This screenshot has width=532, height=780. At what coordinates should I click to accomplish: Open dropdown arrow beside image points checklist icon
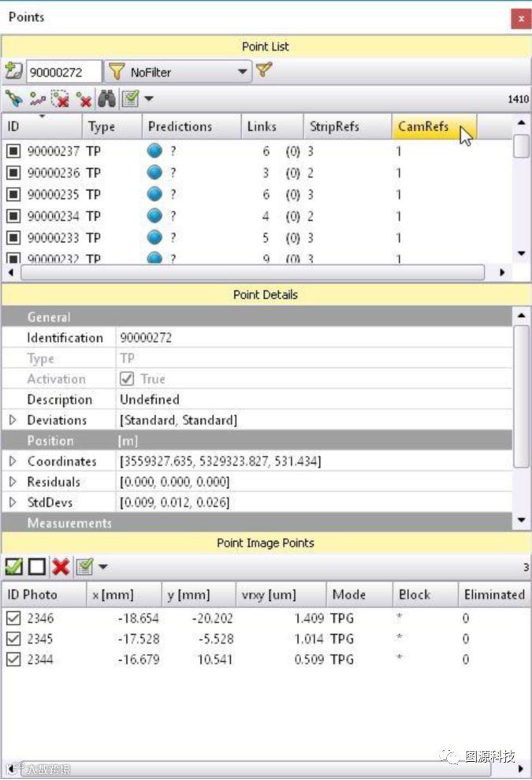(103, 566)
